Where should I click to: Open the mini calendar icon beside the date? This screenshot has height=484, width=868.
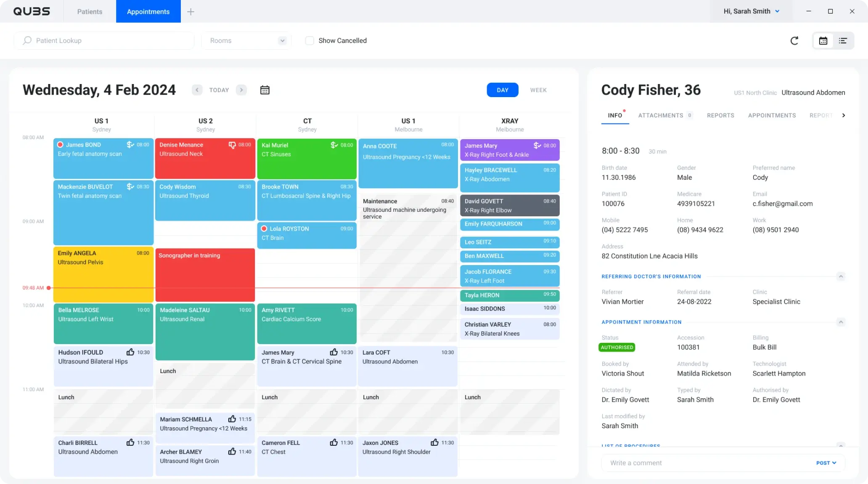coord(265,89)
